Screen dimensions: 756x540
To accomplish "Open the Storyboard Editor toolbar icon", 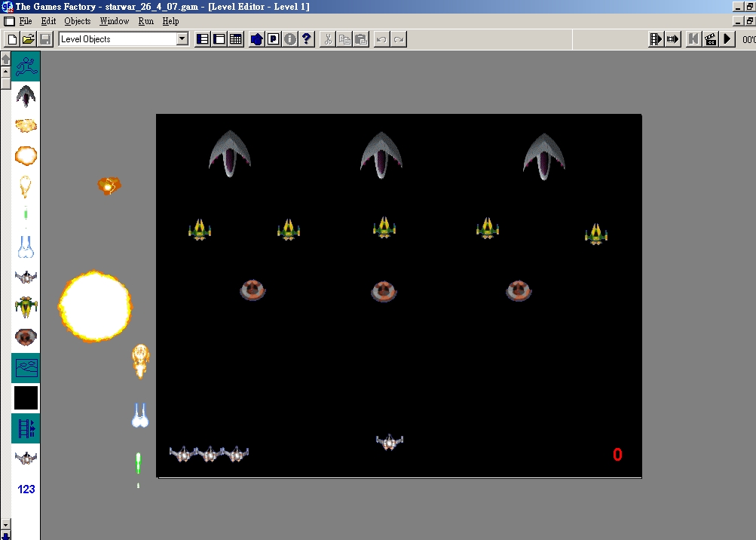I will pyautogui.click(x=203, y=39).
